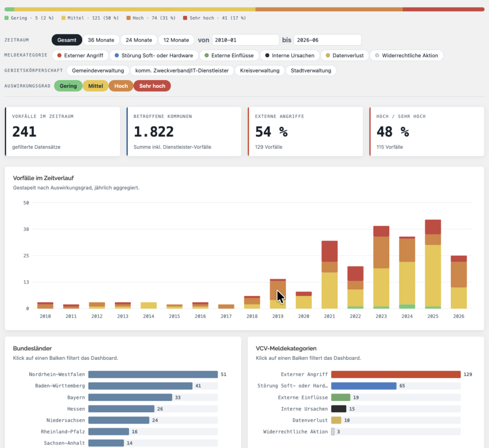Toggle the Datenverlust category filter
This screenshot has width=489, height=448.
345,55
